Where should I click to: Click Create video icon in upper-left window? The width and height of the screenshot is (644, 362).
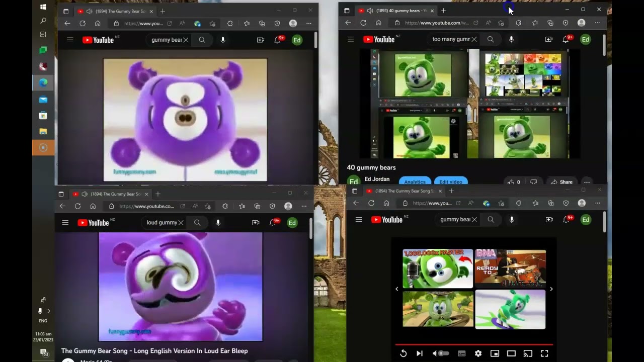pyautogui.click(x=261, y=40)
